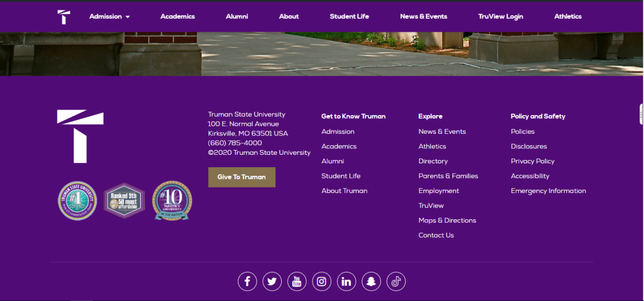Image resolution: width=644 pixels, height=301 pixels.
Task: Open the Parents & Families link
Action: tap(448, 176)
